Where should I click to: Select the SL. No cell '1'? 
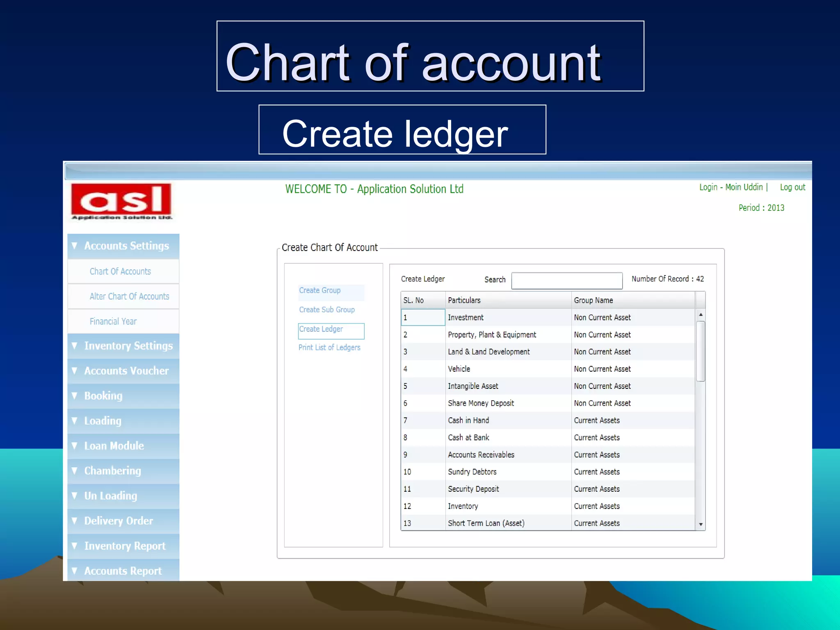click(x=423, y=317)
